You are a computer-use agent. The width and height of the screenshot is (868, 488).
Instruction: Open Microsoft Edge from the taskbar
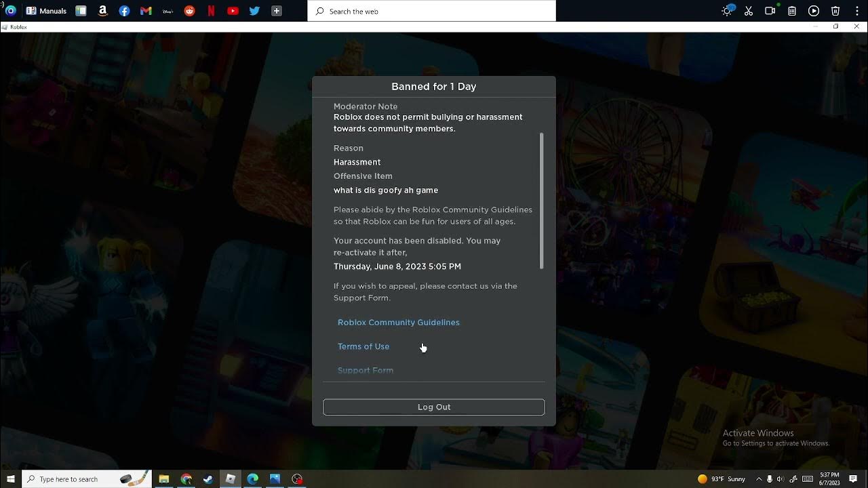(x=253, y=479)
